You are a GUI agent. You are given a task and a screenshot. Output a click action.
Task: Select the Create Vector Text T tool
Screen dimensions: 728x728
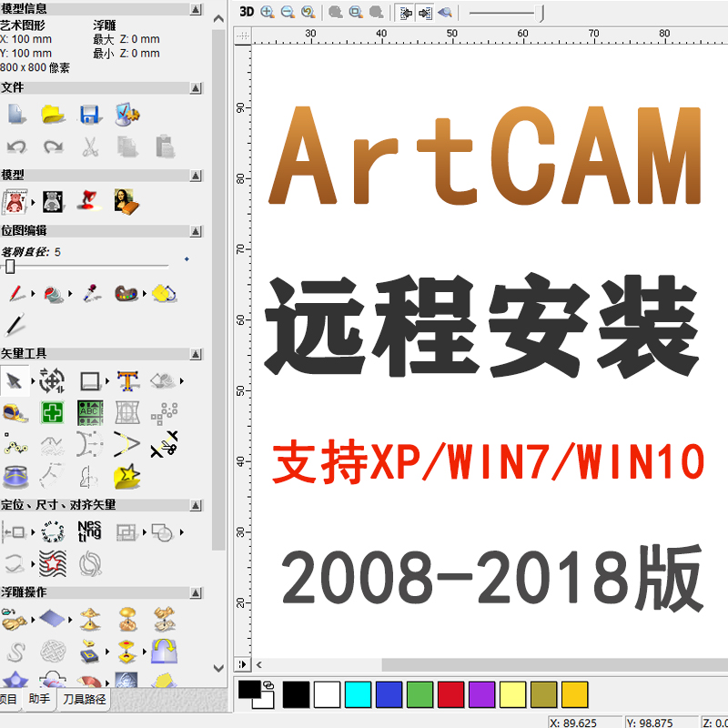pyautogui.click(x=127, y=381)
